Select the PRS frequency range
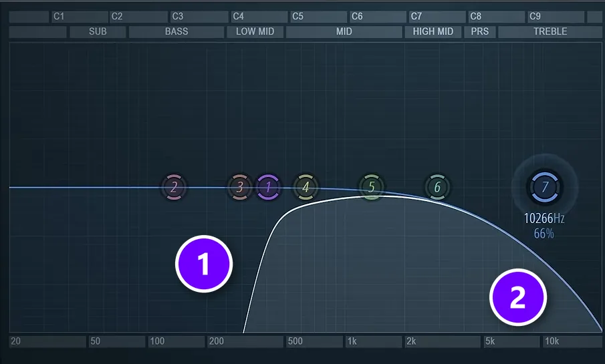Viewport: 605px width, 364px height. pyautogui.click(x=479, y=31)
